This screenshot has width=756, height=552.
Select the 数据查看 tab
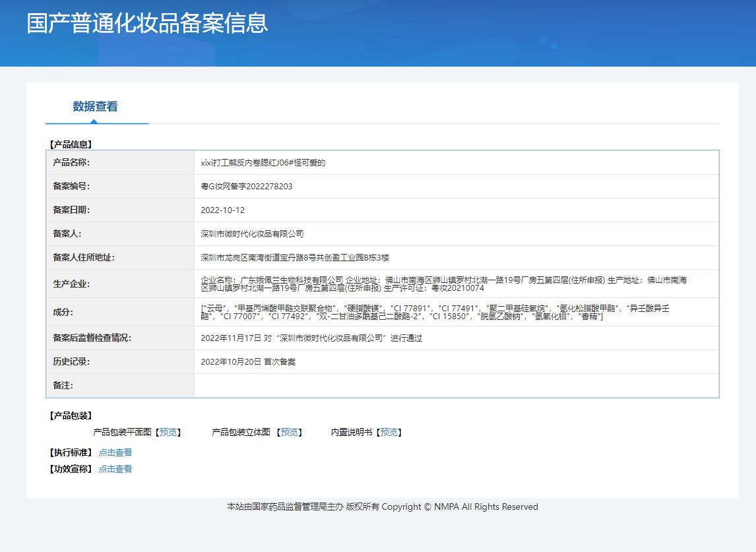click(x=95, y=106)
